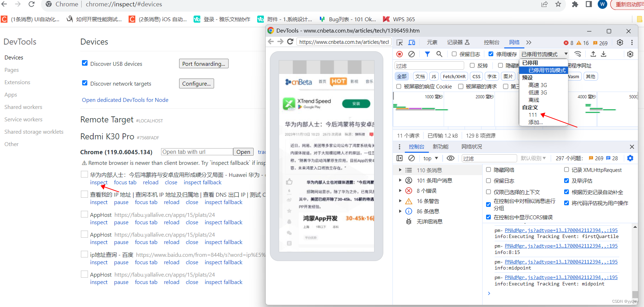The width and height of the screenshot is (644, 307).
Task: Uncheck 在控制台中显示CORS错误 checkbox
Action: tap(489, 217)
